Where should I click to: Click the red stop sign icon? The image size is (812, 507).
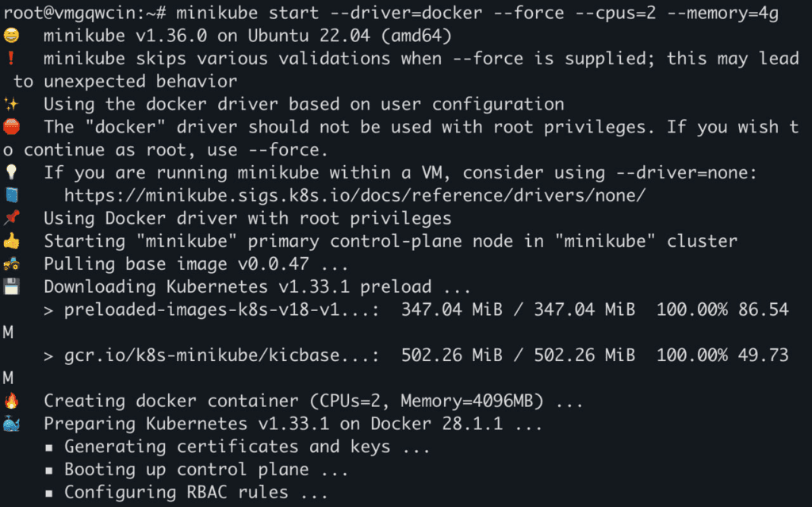(10, 127)
